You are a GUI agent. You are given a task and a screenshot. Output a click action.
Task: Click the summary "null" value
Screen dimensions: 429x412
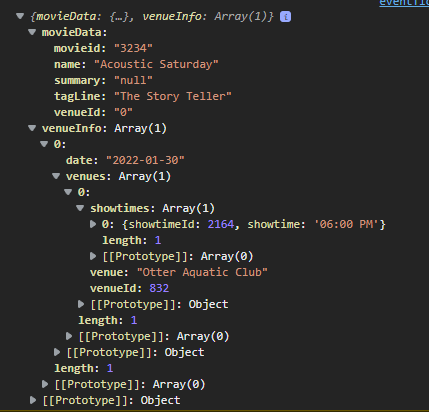(x=133, y=80)
